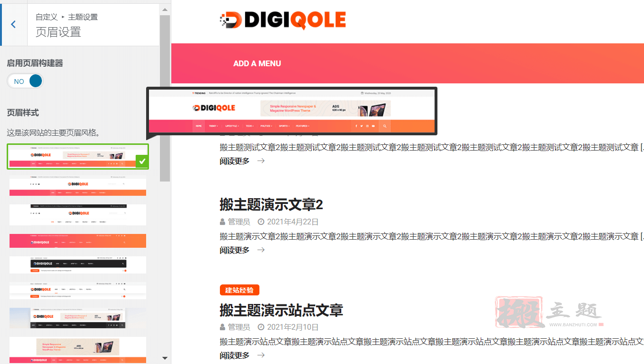The image size is (644, 364).
Task: Pick the sixth header style with white menu bar
Action: pos(78,290)
